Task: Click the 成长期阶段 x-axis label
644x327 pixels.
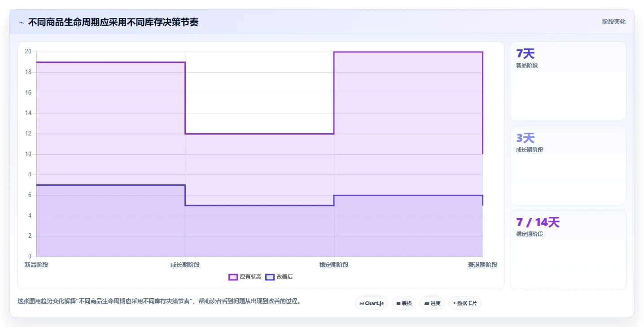Action: [x=185, y=265]
